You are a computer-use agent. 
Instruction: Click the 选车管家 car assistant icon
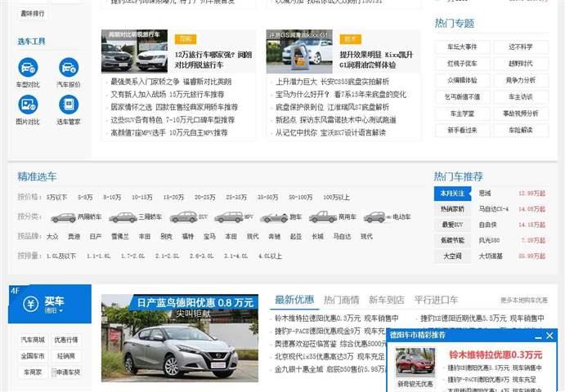(69, 105)
